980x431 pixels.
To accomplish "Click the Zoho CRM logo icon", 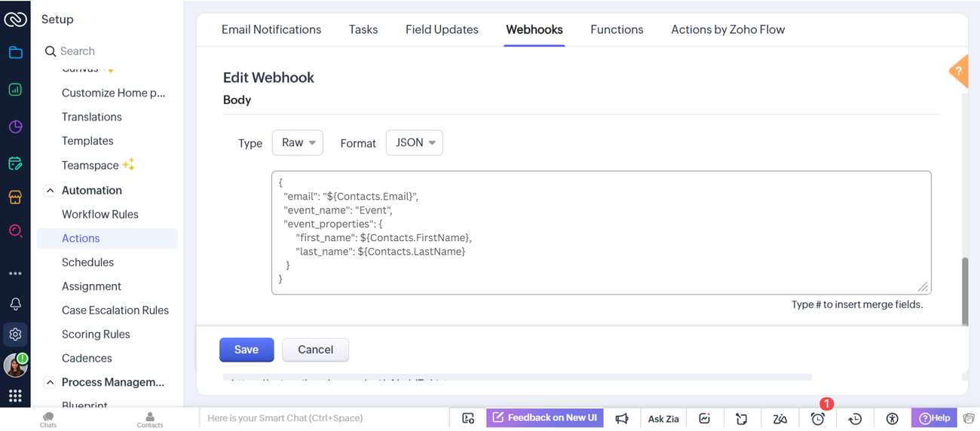I will coord(15,20).
